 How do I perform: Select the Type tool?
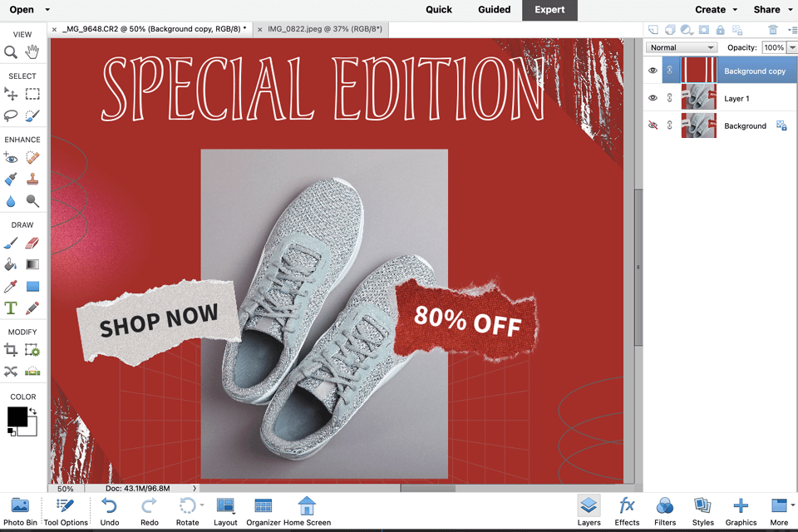click(11, 308)
